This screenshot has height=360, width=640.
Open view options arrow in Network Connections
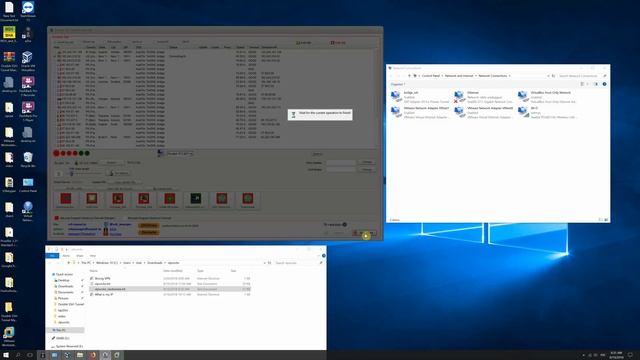pyautogui.click(x=587, y=84)
